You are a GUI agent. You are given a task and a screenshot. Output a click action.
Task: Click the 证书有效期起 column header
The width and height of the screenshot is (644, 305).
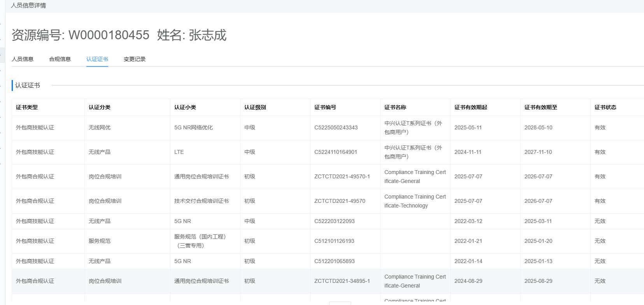coord(471,107)
